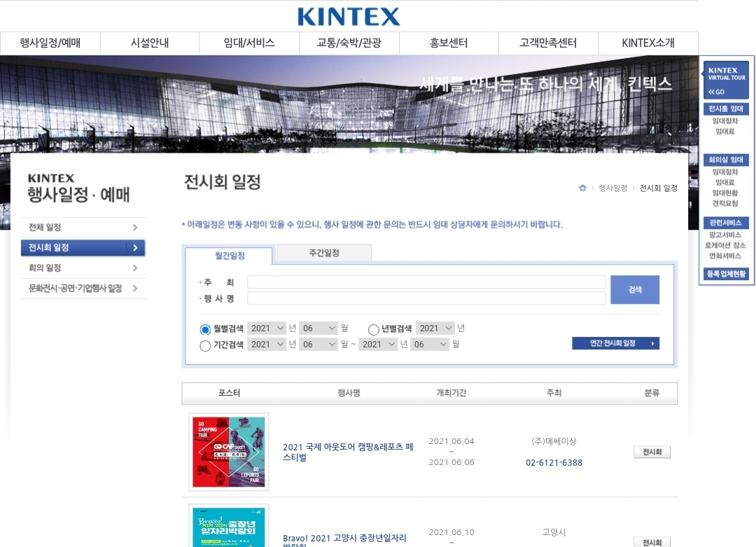The height and width of the screenshot is (547, 756).
Task: Open the 홍보센터 menu
Action: pos(449,43)
